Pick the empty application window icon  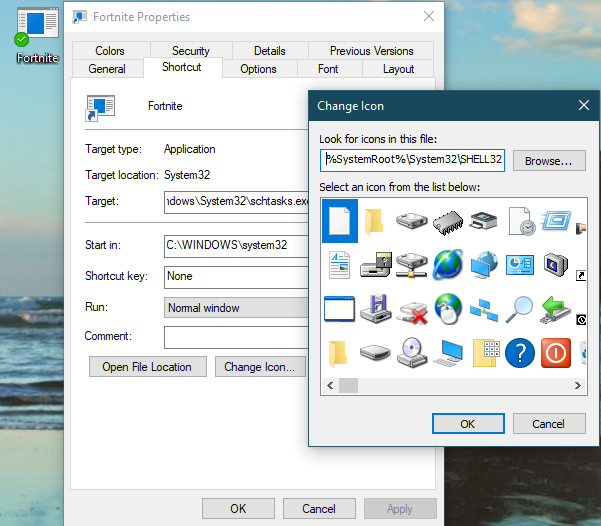339,309
